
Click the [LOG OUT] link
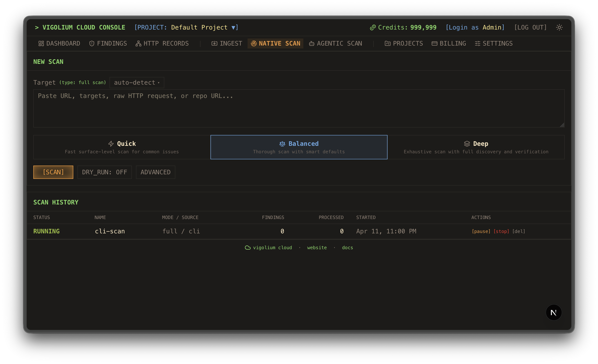click(x=530, y=27)
